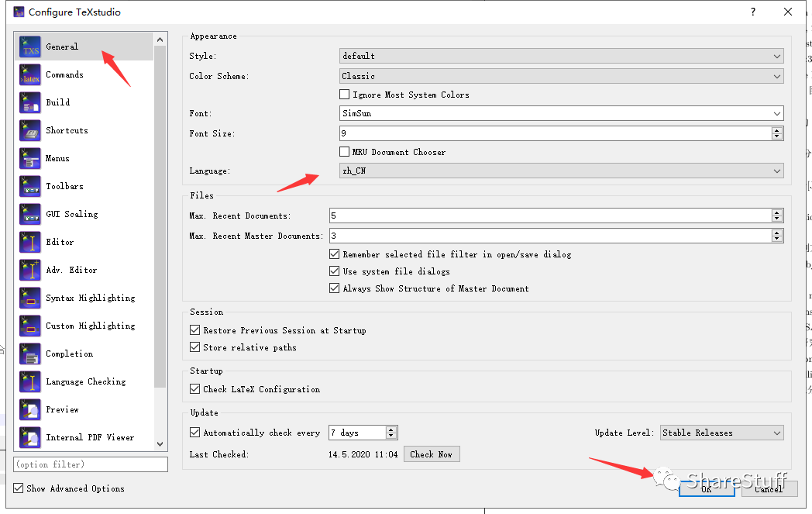Image resolution: width=812 pixels, height=514 pixels.
Task: Close the Configure TeXstudio dialog
Action: tap(788, 12)
